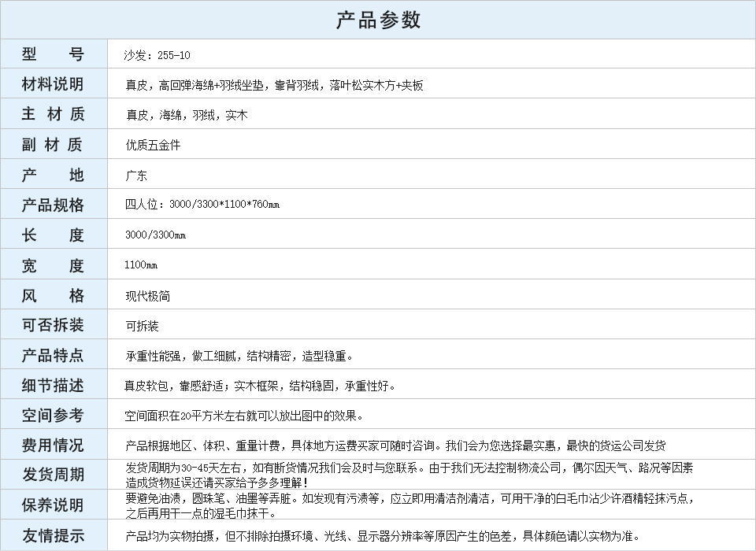
Task: Select the 宽度 label cell
Action: [x=54, y=264]
